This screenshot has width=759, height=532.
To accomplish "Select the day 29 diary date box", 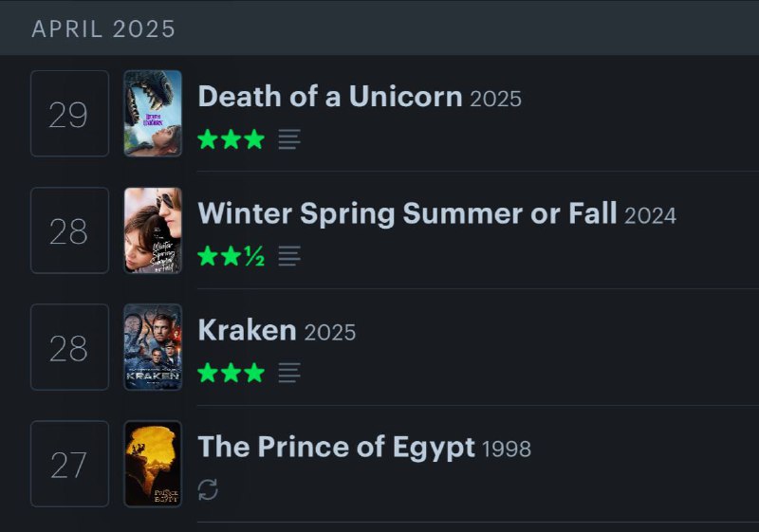I will point(69,113).
